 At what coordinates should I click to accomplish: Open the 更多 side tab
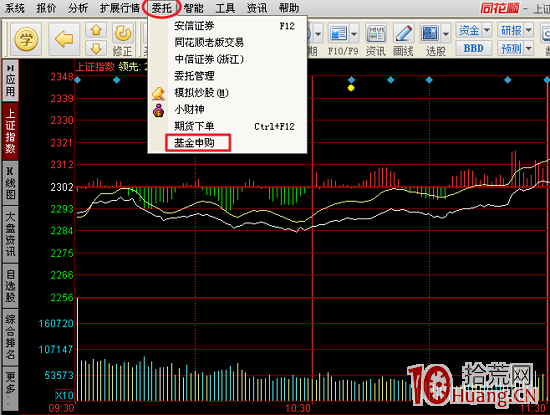point(11,388)
